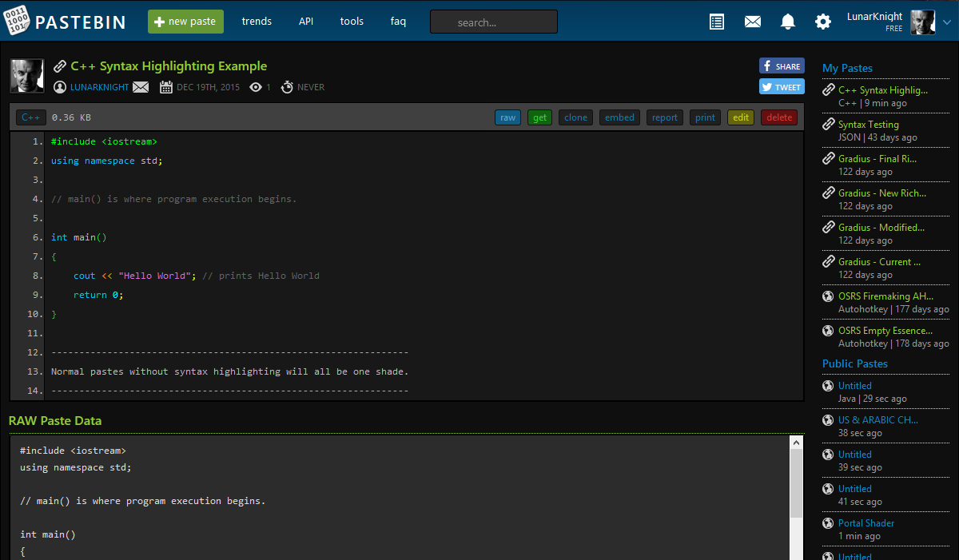Click the chain link icon beside the paste title
Image resolution: width=959 pixels, height=560 pixels.
pos(60,66)
